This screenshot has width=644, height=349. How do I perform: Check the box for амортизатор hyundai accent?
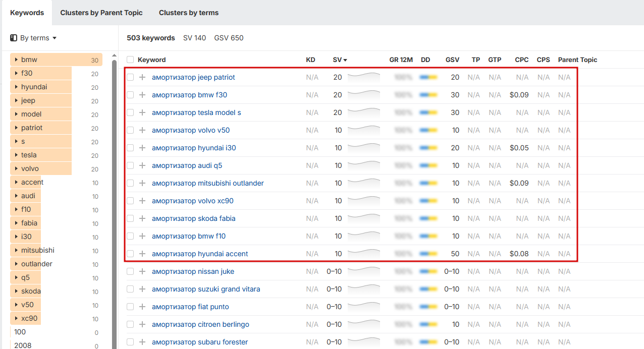click(x=130, y=254)
